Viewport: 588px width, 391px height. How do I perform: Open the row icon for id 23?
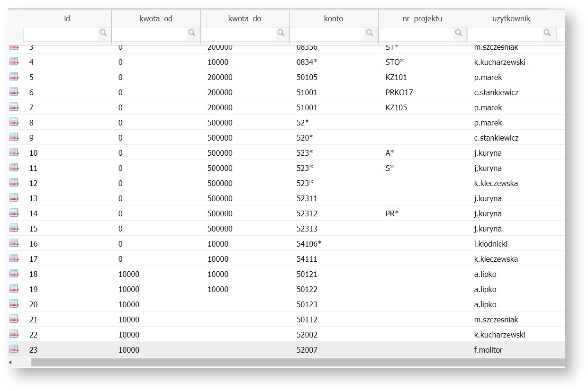click(x=14, y=349)
